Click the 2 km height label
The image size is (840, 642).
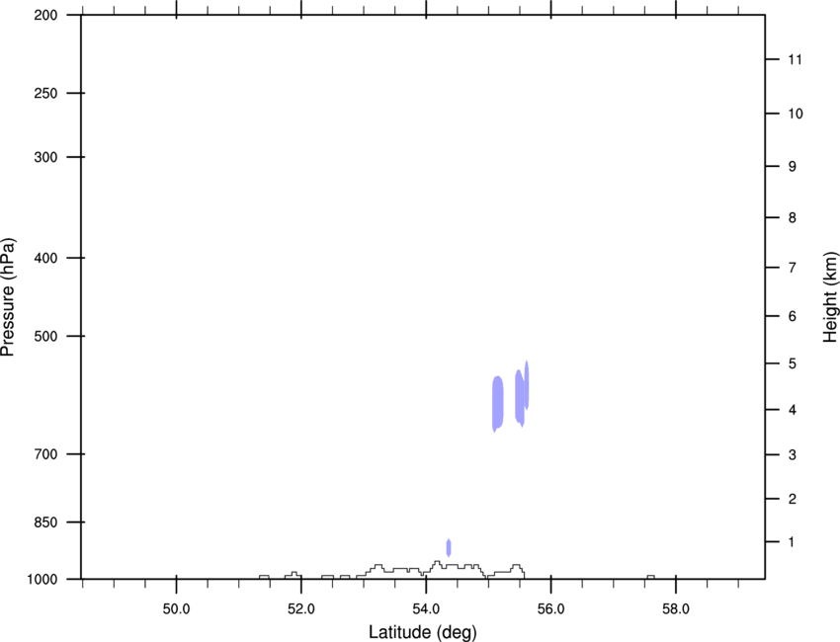tap(792, 499)
